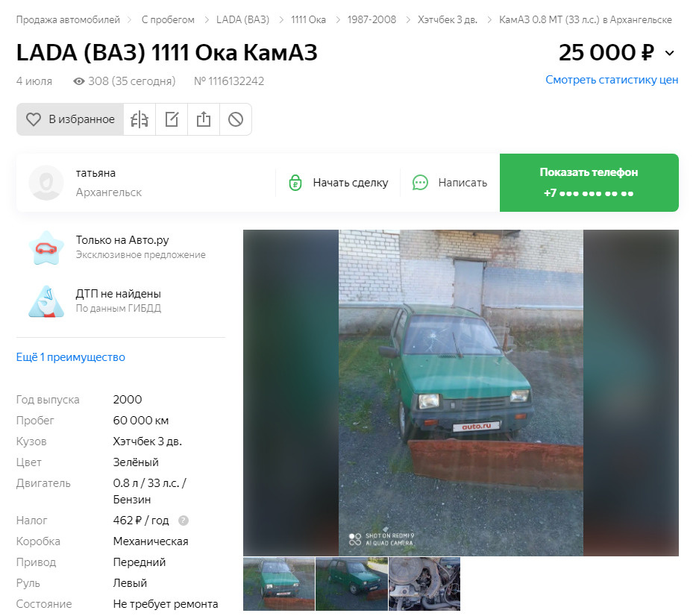Click year value '2000'

pyautogui.click(x=128, y=400)
